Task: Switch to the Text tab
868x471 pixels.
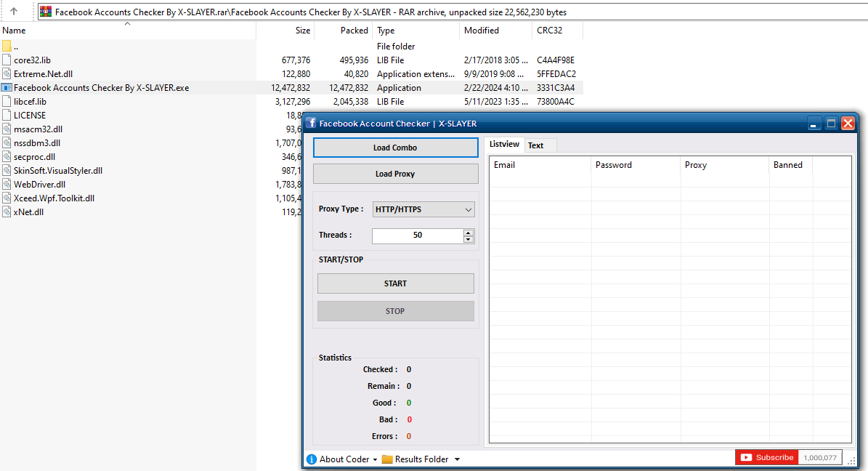Action: pyautogui.click(x=536, y=145)
